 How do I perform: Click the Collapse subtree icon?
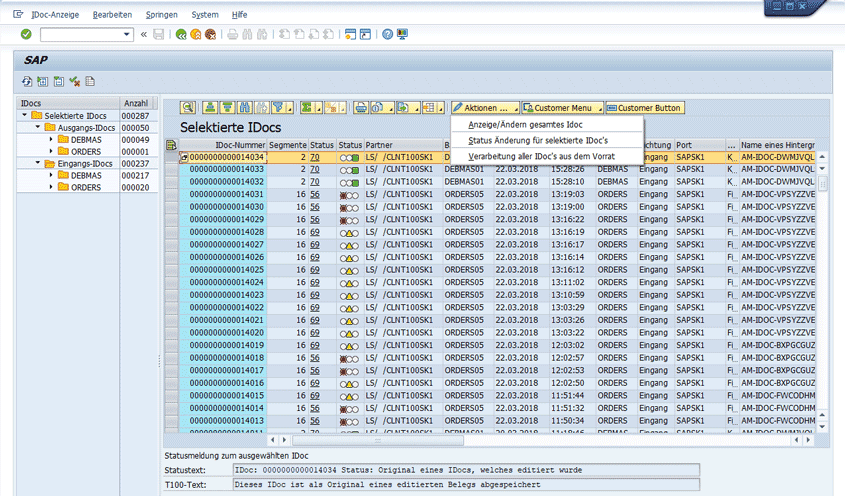tap(59, 81)
